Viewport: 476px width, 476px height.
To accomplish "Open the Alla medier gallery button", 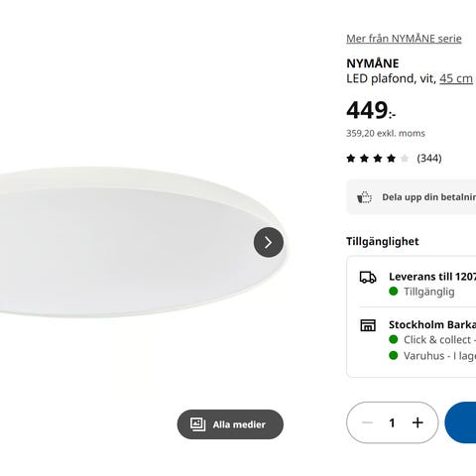I will (230, 424).
